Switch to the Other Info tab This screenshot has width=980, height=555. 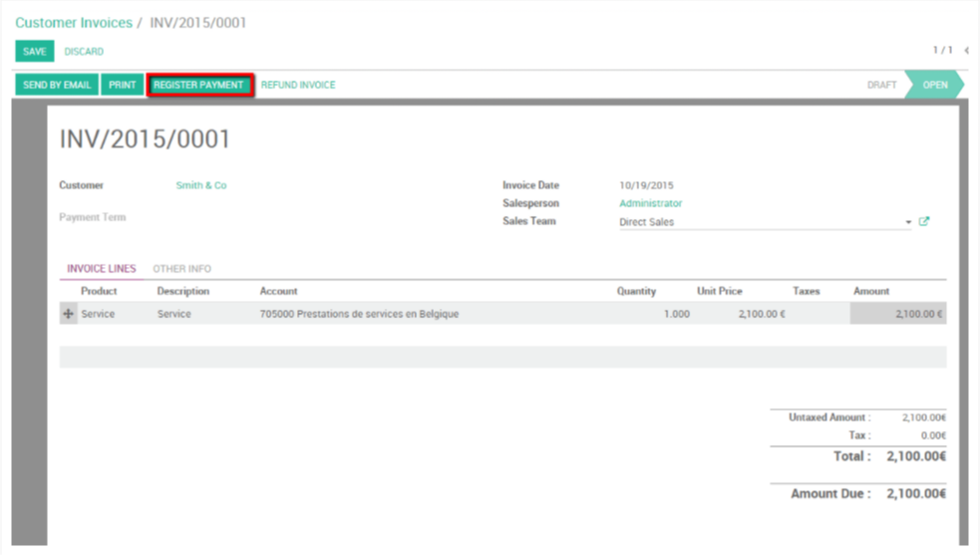tap(181, 269)
